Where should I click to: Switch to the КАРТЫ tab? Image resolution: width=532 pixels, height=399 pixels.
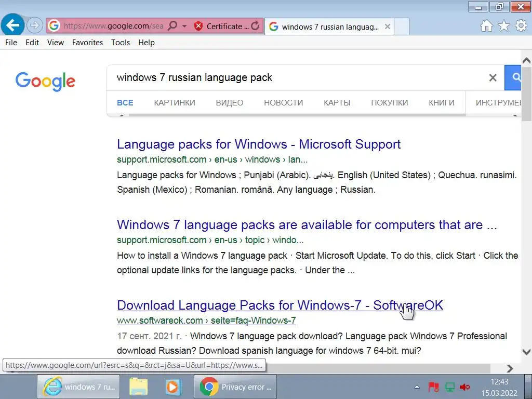point(337,103)
